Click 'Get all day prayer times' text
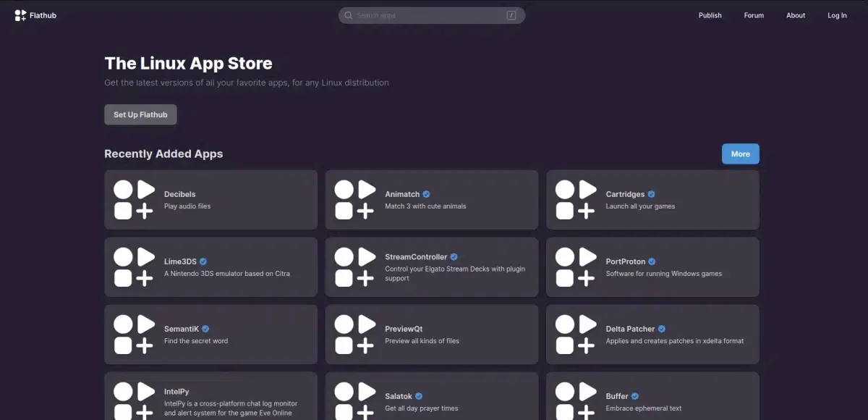The width and height of the screenshot is (868, 420). pyautogui.click(x=422, y=408)
